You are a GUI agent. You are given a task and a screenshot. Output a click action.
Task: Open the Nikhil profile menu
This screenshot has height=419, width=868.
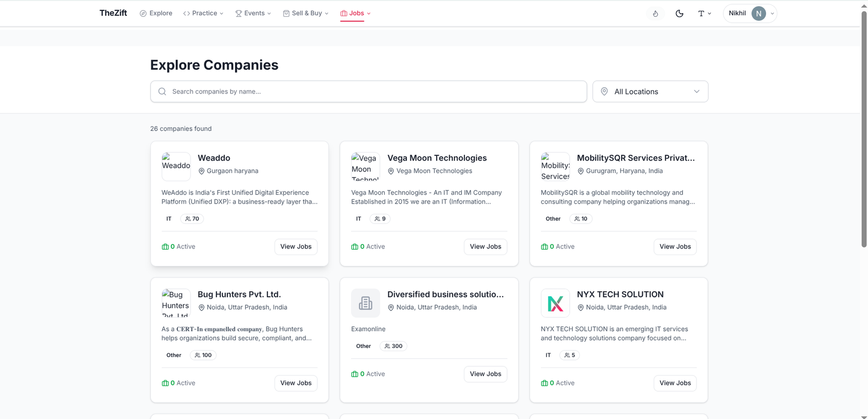click(x=750, y=14)
